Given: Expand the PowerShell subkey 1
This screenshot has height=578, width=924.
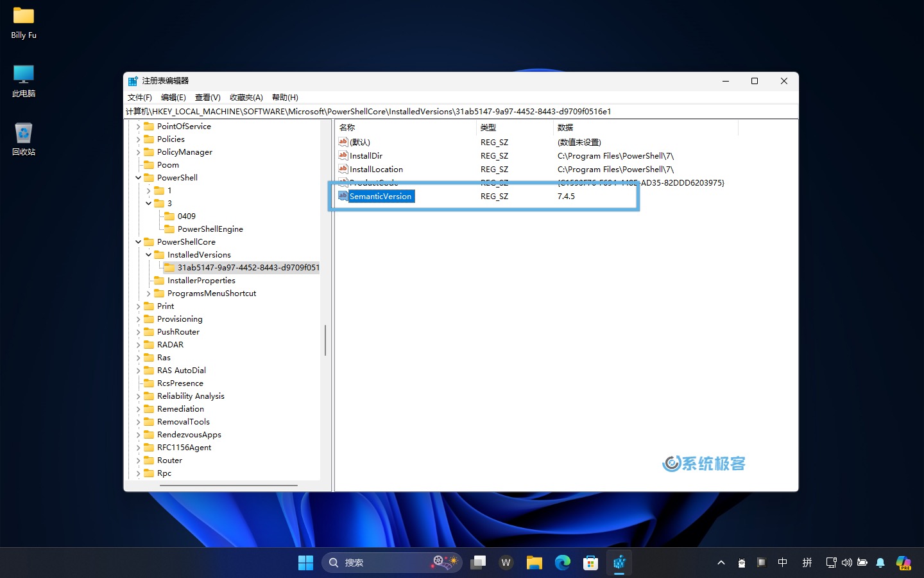Looking at the screenshot, I should [149, 191].
